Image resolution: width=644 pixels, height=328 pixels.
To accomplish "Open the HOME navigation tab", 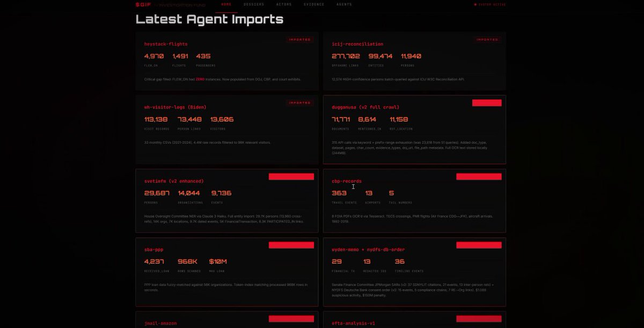I will point(226,4).
